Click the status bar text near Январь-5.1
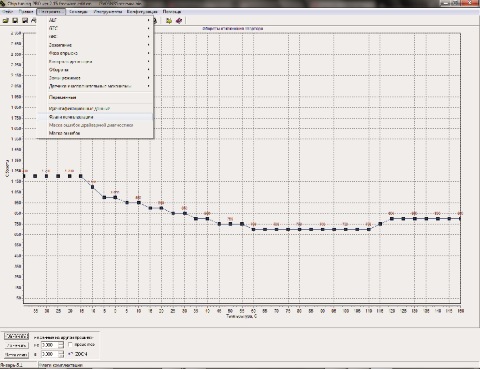 (60, 365)
